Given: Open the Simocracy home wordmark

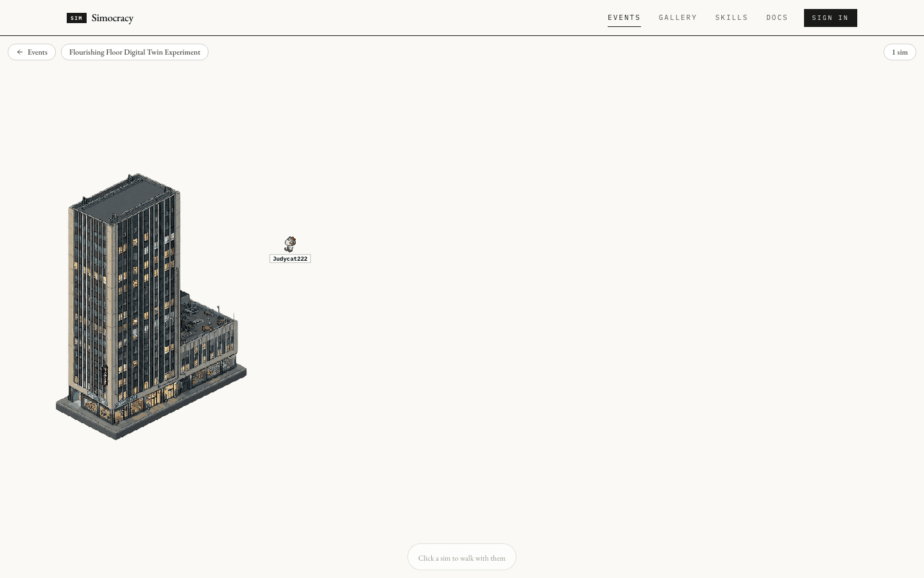Looking at the screenshot, I should [112, 18].
